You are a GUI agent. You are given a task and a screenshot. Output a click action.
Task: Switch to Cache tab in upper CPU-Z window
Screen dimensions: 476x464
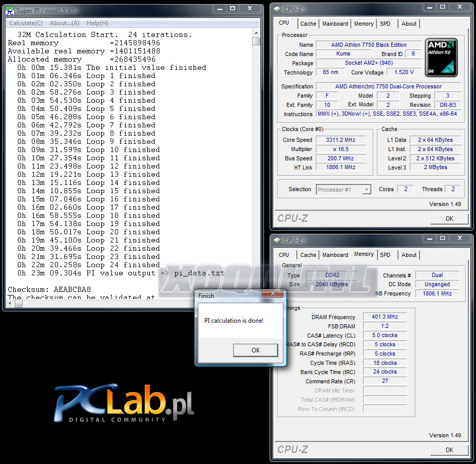click(x=308, y=24)
